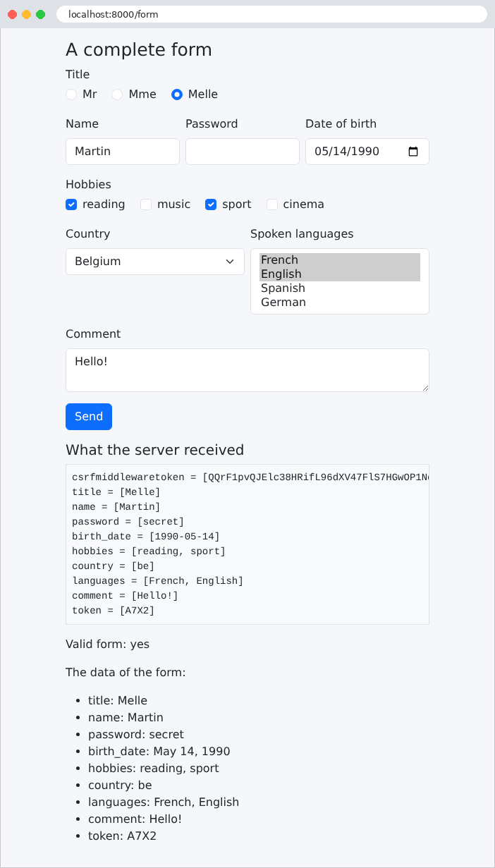The image size is (495, 868).
Task: Click 'title = [Melle]' output line
Action: coord(116,492)
